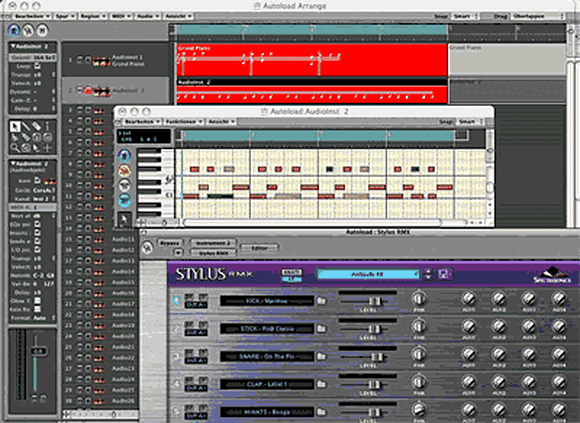
Task: Click the save disk icon in Stylus RMX
Action: pos(445,274)
